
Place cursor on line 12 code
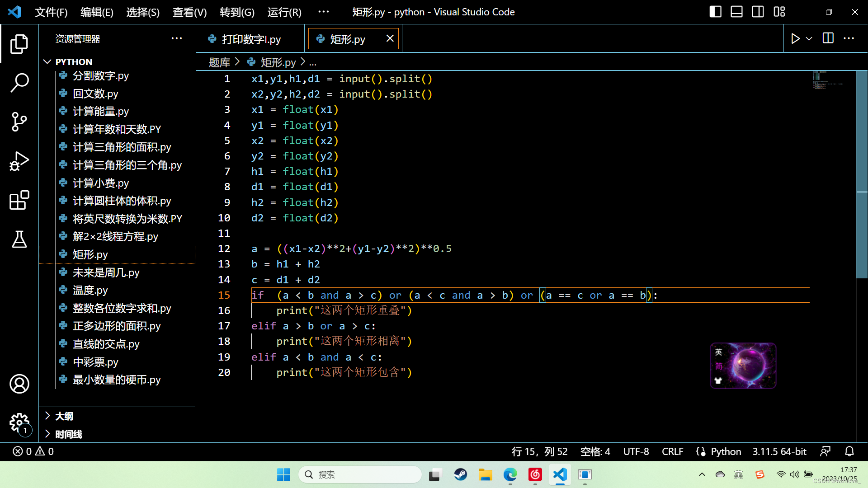(351, 249)
